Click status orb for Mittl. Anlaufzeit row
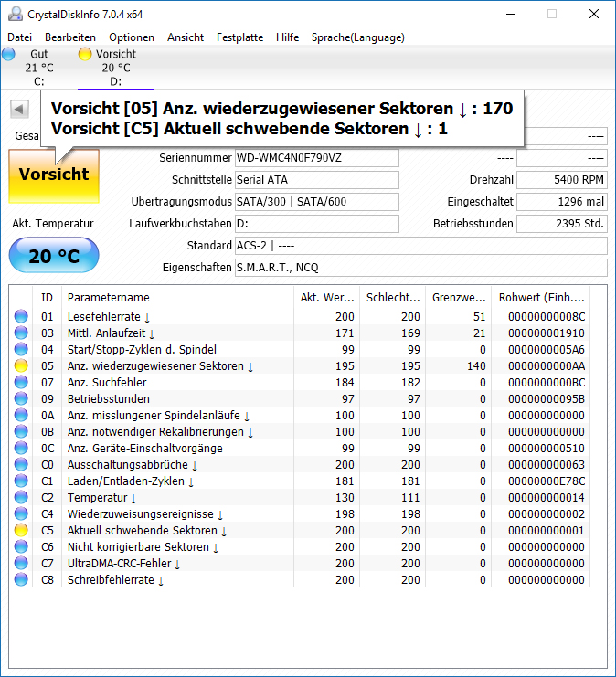This screenshot has height=677, width=616. 21,333
